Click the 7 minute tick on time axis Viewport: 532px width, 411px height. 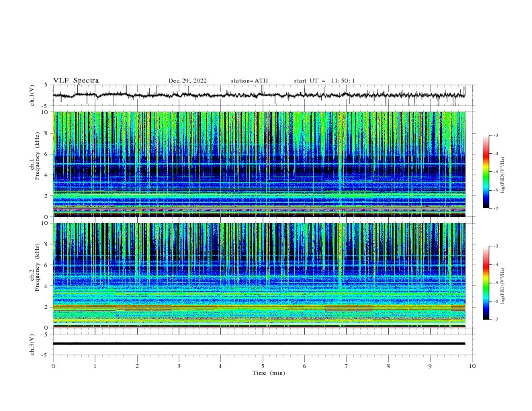[347, 366]
